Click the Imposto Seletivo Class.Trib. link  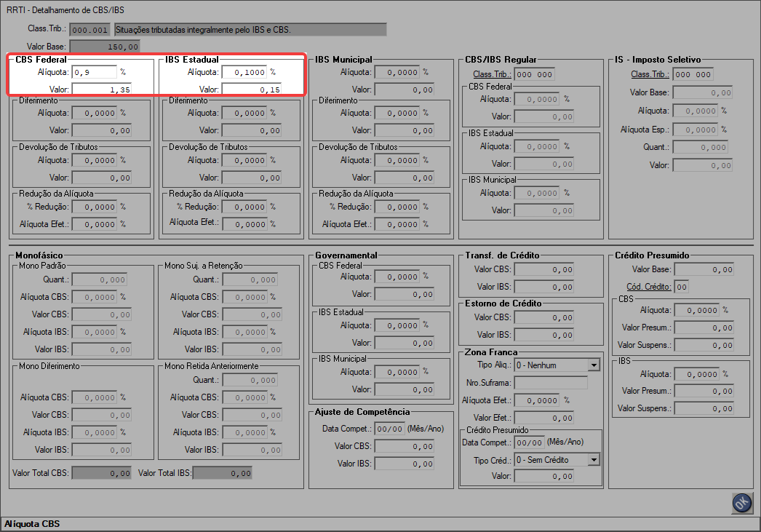point(650,74)
